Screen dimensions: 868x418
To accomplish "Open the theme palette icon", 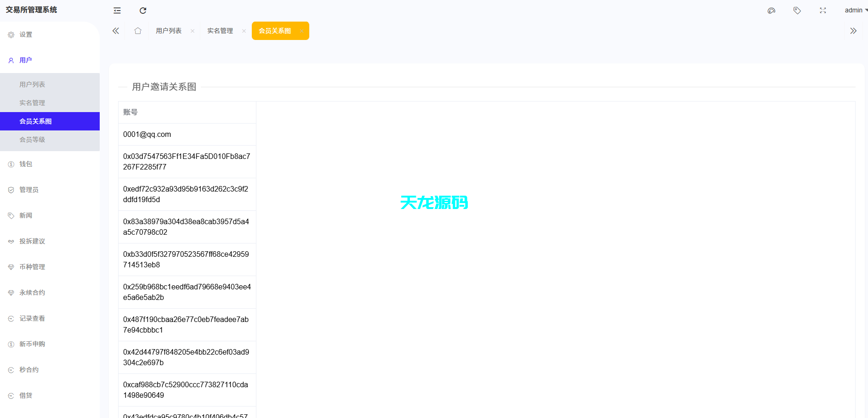I will (772, 10).
